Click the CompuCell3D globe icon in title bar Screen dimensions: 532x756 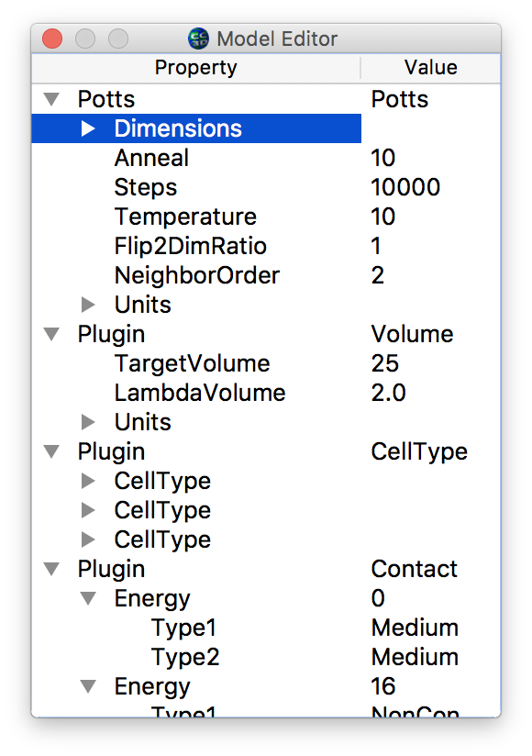pyautogui.click(x=198, y=39)
